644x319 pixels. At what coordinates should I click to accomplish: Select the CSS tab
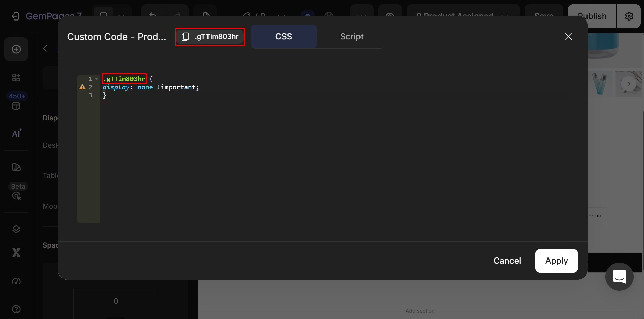[283, 37]
